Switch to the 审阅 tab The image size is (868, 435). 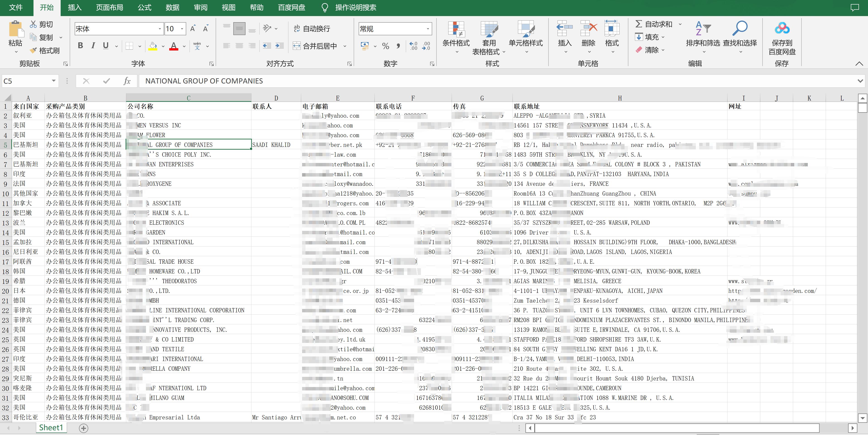[200, 7]
